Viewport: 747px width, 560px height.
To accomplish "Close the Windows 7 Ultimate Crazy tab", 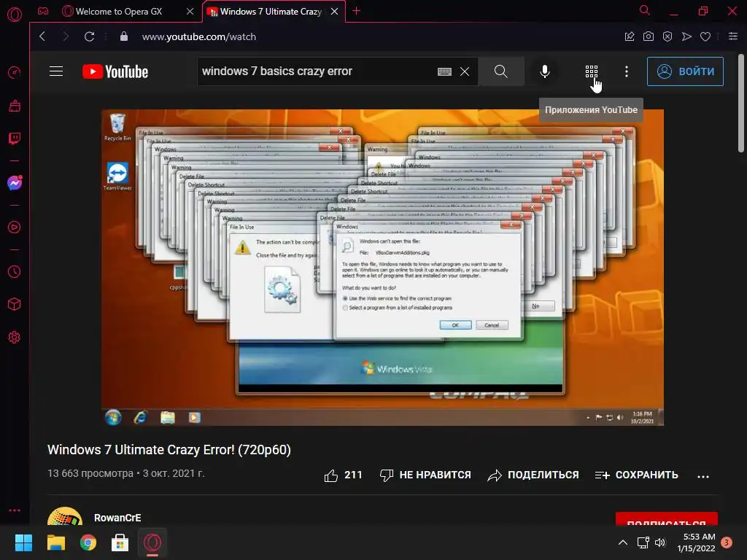I will [334, 12].
